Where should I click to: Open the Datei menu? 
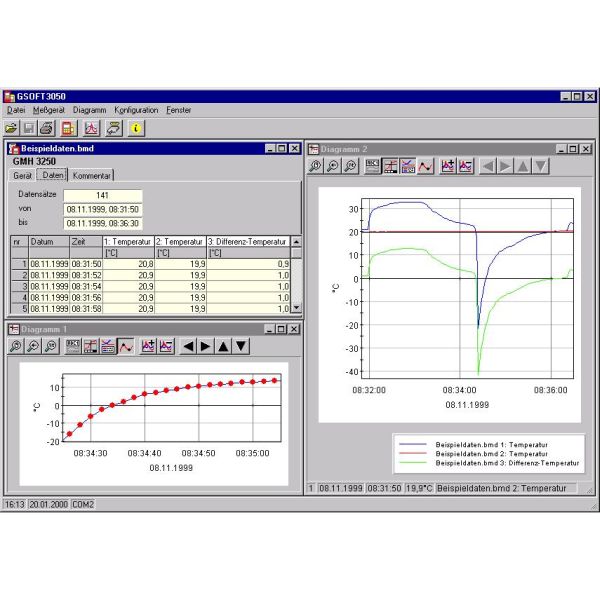coord(16,110)
